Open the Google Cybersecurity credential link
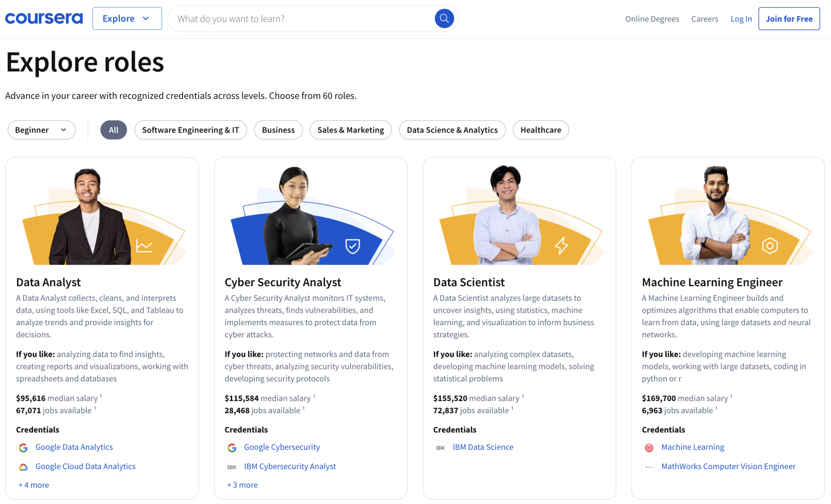831x504 pixels. (282, 447)
